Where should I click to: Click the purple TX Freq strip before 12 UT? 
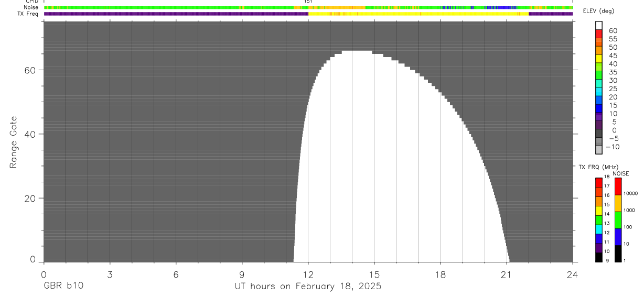coord(176,14)
